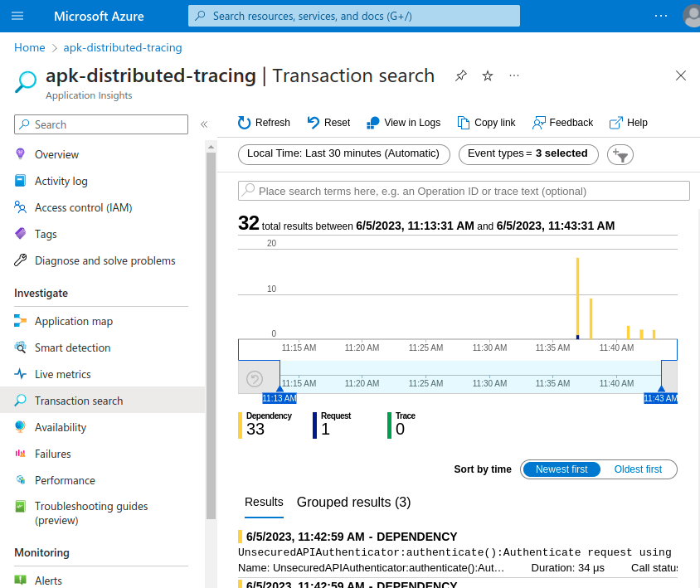Viewport: 700px width, 588px height.
Task: Open Failures in the sidebar
Action: (102, 454)
